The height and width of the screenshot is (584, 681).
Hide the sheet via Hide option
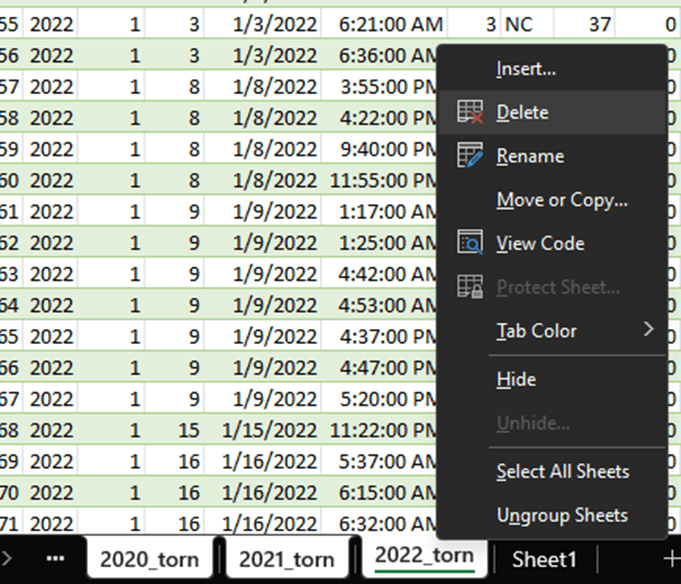pos(516,380)
